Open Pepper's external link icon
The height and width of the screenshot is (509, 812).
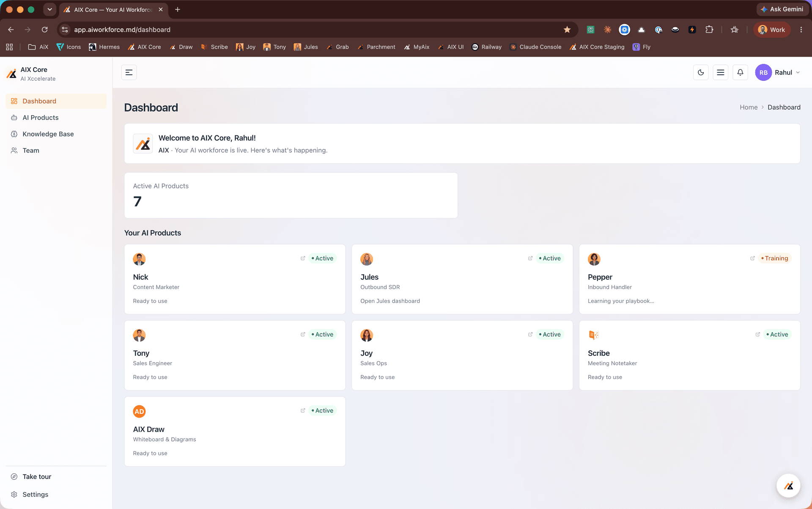pos(752,258)
